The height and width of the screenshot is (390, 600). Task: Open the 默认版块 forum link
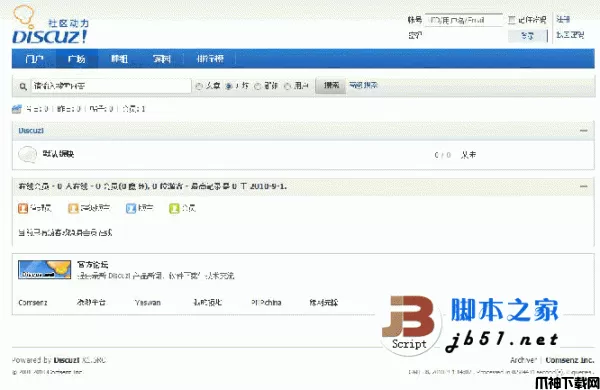[58, 154]
